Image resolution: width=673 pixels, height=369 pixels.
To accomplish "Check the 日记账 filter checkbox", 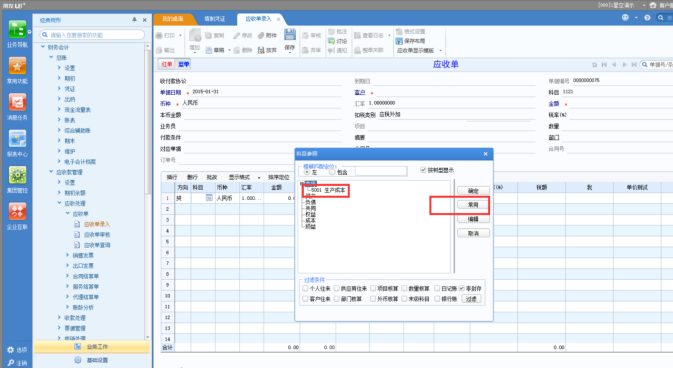I will click(437, 288).
